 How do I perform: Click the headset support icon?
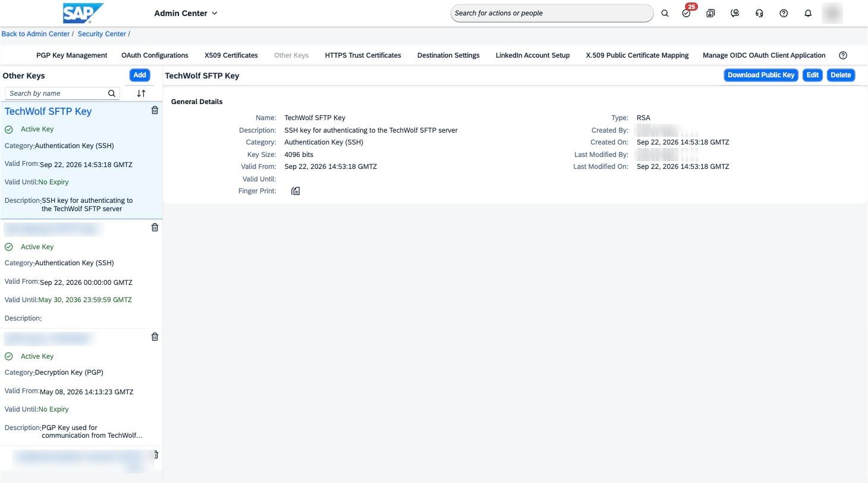tap(759, 13)
